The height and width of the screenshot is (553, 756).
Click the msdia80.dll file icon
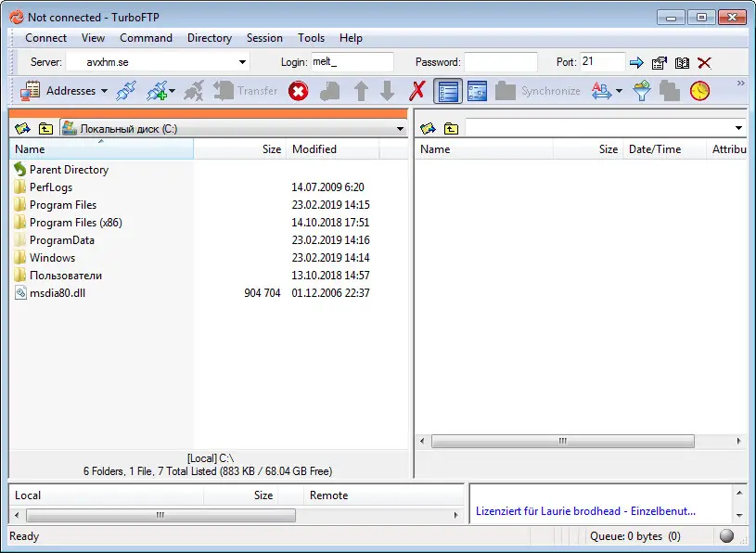[x=20, y=292]
